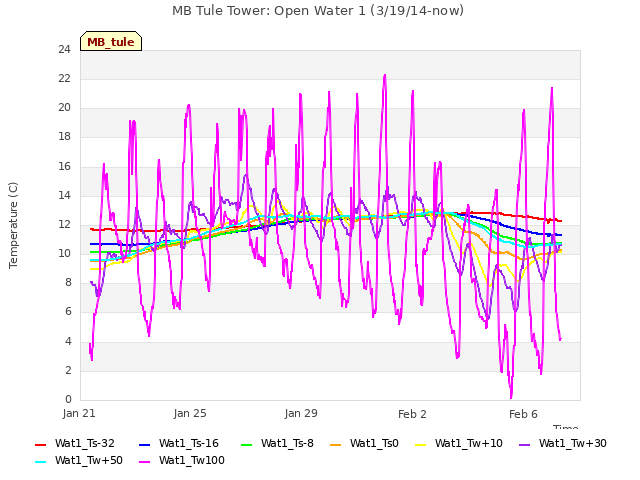Click the 16 y-axis tick label
The width and height of the screenshot is (640, 480).
64,166
